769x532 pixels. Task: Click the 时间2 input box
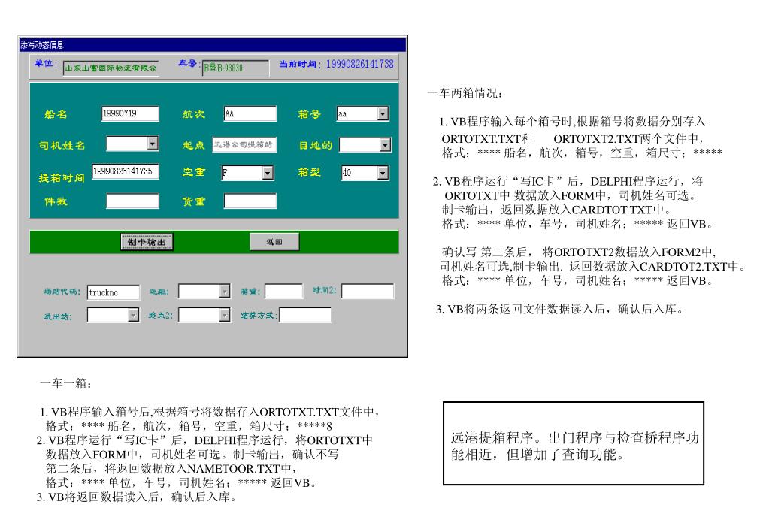pos(368,291)
